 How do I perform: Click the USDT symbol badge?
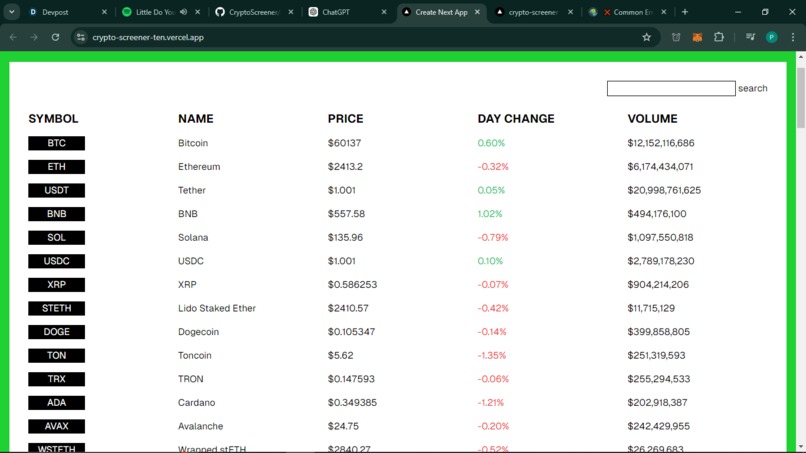coord(57,190)
